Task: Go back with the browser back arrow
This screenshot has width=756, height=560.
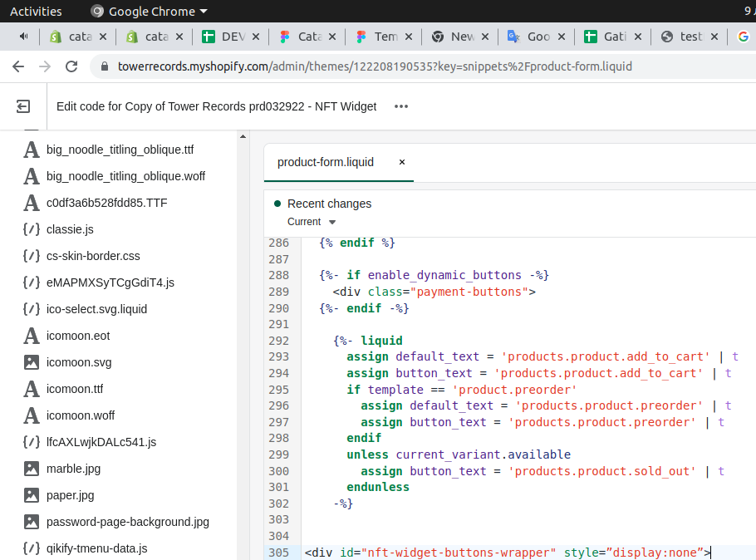Action: pyautogui.click(x=18, y=66)
